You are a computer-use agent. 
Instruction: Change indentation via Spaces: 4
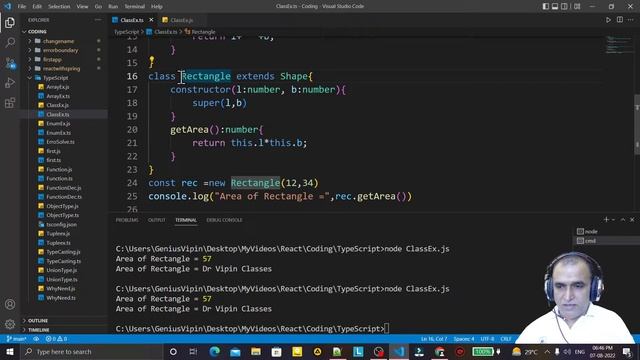pos(464,339)
